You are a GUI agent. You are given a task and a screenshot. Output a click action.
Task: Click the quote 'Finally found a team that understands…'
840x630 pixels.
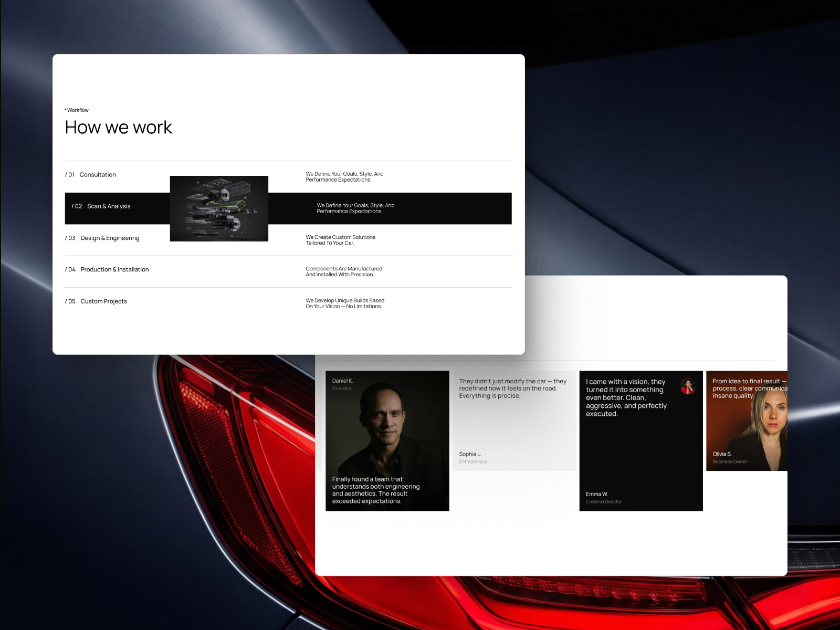pos(376,490)
